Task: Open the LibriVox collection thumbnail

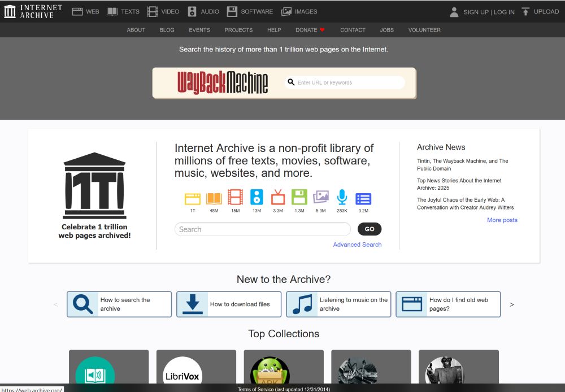Action: point(182,373)
